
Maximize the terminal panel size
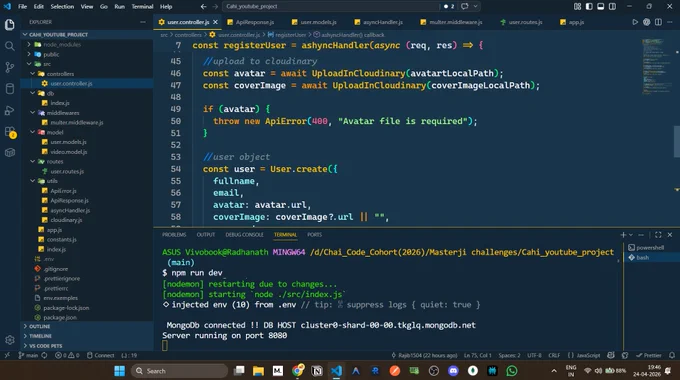658,235
